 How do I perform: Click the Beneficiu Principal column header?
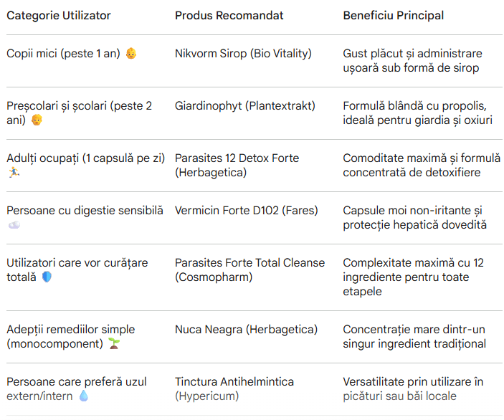(393, 15)
